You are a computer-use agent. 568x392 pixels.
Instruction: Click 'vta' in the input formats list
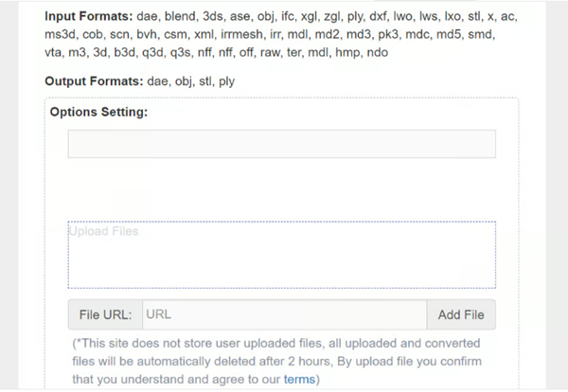(55, 51)
